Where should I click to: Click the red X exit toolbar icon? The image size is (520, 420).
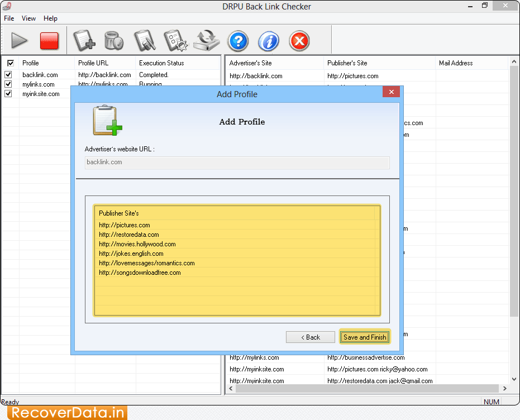(299, 41)
